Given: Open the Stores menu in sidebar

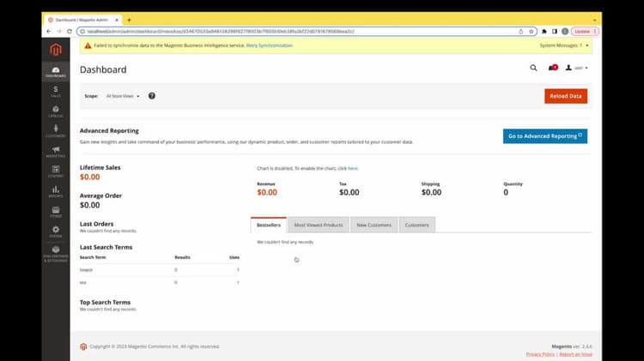Looking at the screenshot, I should click(x=56, y=212).
